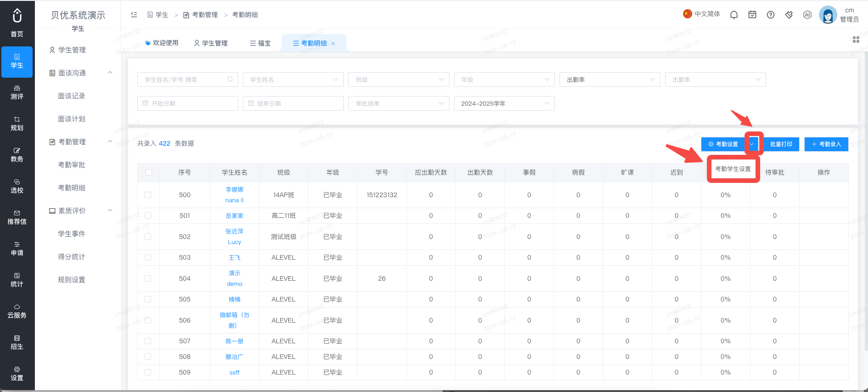Image resolution: width=868 pixels, height=392 pixels.
Task: Focus the 学生姓名/学号 search field
Action: [x=188, y=80]
